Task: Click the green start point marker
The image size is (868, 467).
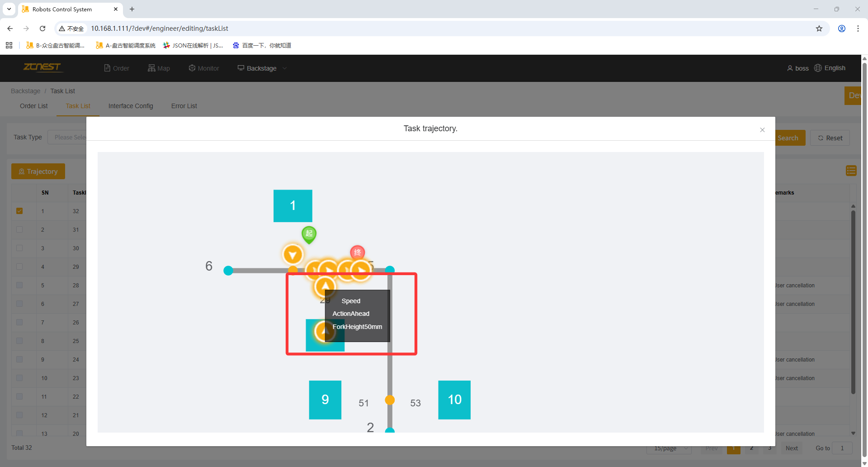Action: tap(309, 234)
